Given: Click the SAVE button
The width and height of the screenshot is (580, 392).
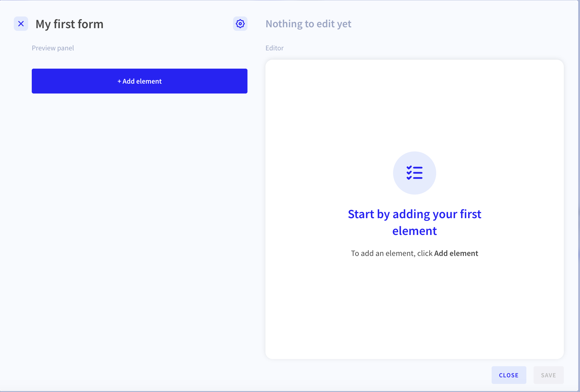Looking at the screenshot, I should 549,375.
